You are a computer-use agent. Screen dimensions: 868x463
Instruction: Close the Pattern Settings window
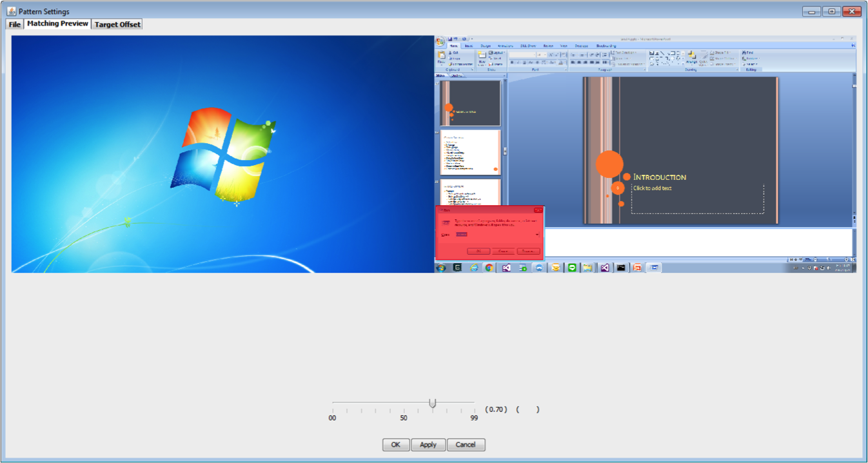852,11
